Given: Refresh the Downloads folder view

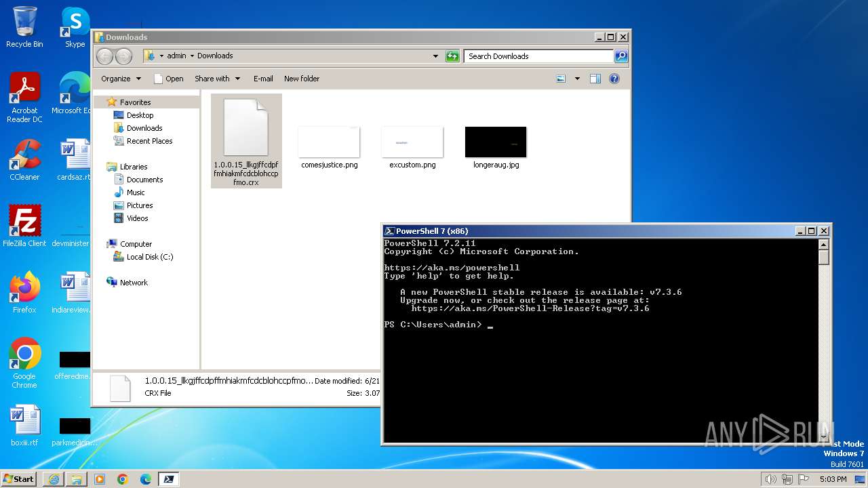Looking at the screenshot, I should click(x=452, y=56).
